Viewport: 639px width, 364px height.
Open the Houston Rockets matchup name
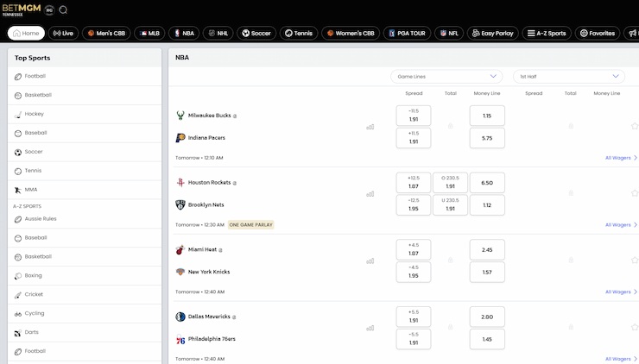coord(209,182)
